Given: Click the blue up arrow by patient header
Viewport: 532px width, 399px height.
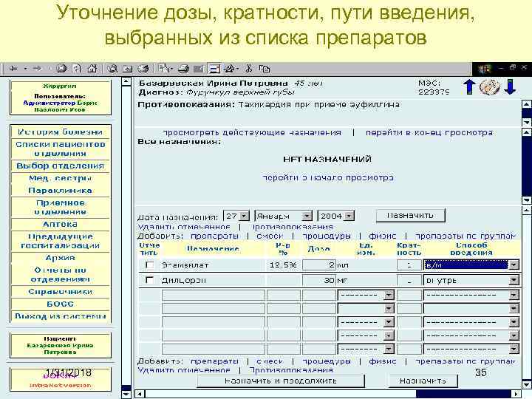Looking at the screenshot, I should 470,87.
